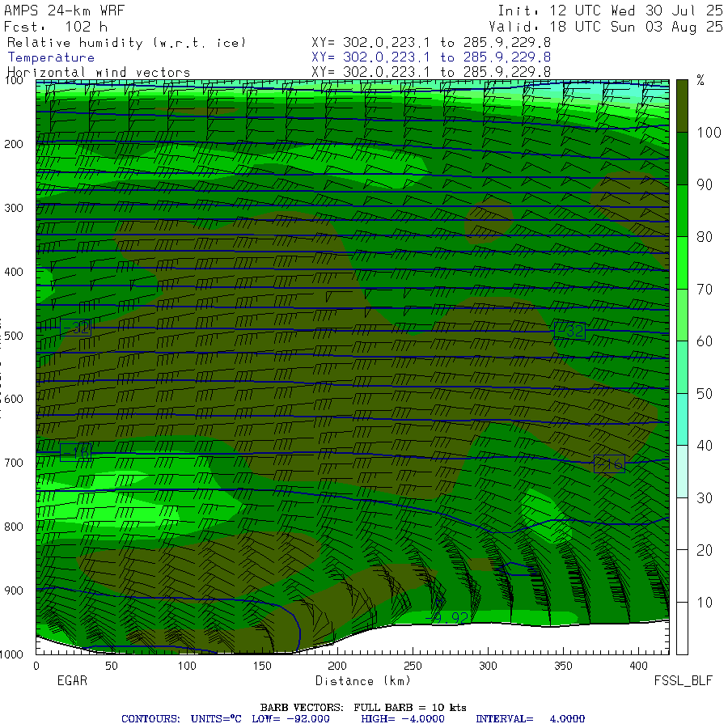The image size is (728, 728).
Task: Click the olive 100%+ swatch in color bar
Action: coord(682,106)
